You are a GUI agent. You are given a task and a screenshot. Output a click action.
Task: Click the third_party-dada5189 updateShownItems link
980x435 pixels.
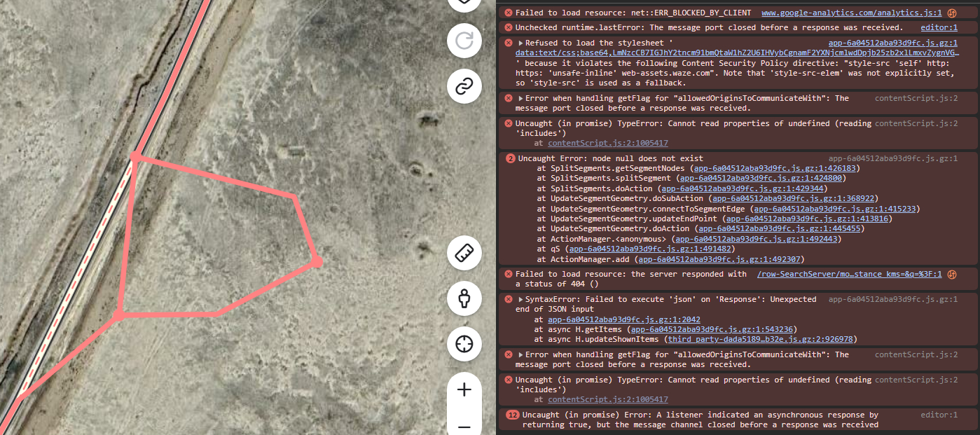tap(760, 340)
